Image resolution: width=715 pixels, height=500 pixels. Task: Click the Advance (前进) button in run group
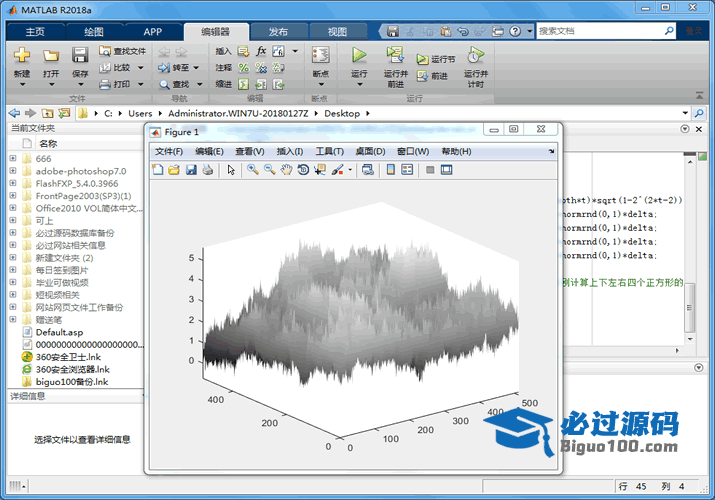432,76
